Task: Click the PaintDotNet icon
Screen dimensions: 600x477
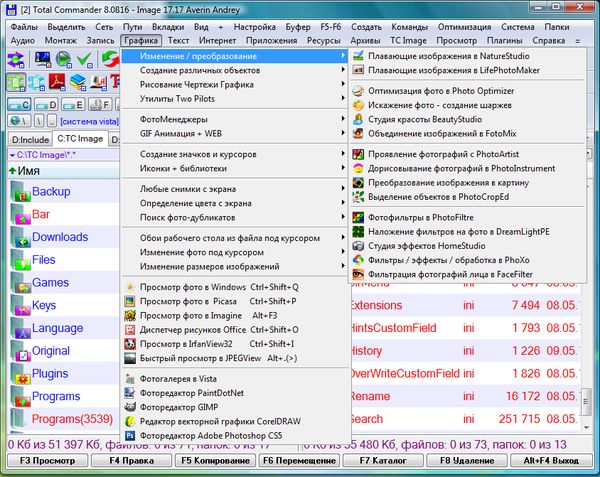Action: click(x=130, y=393)
